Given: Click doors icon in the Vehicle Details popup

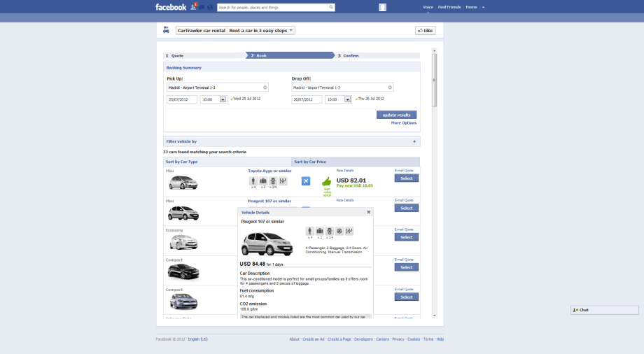Looking at the screenshot, I should click(330, 231).
